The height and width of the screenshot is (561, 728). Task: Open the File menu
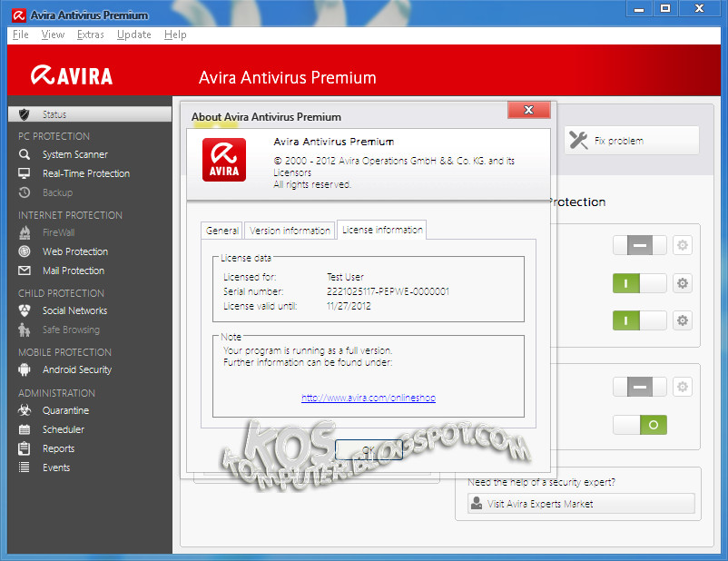pyautogui.click(x=21, y=34)
